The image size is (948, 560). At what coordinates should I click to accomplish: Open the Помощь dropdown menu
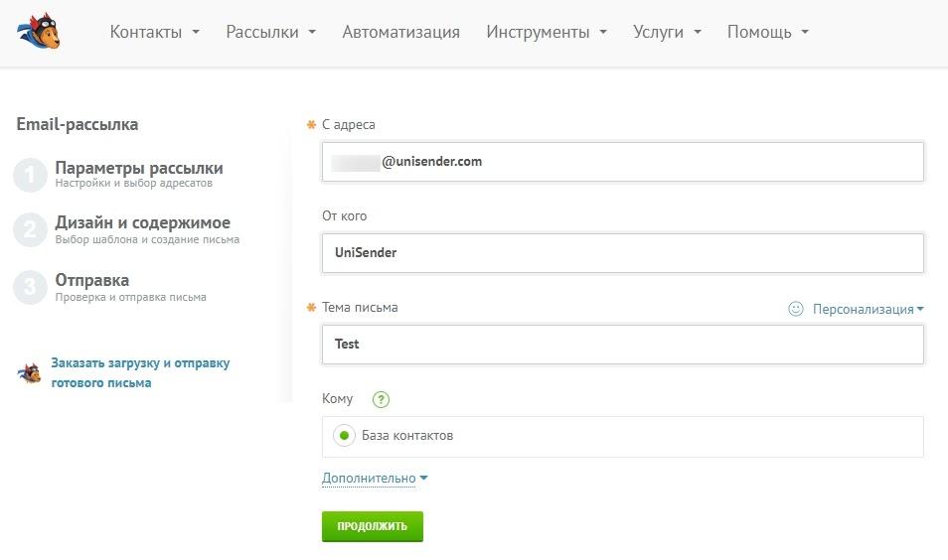(768, 32)
